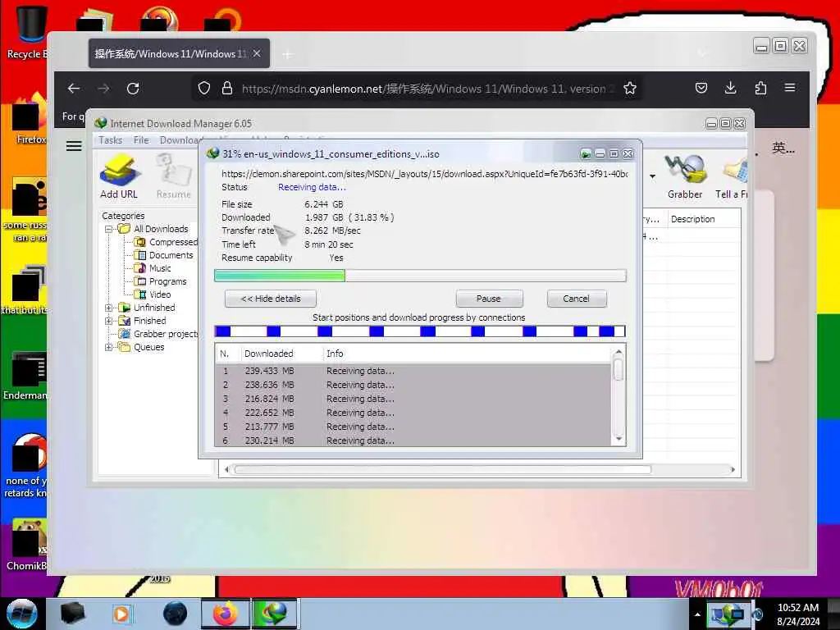
Task: Open Firefox list all tabs dropdown
Action: point(702,54)
